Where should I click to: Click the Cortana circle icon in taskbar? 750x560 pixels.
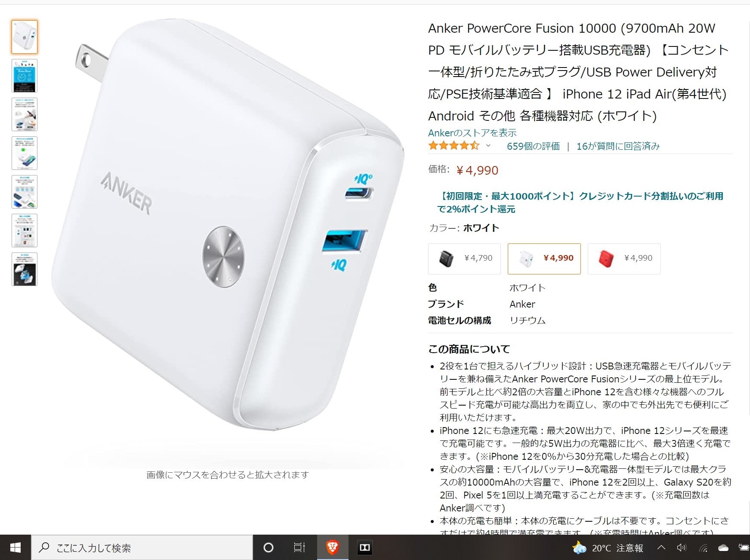[268, 548]
